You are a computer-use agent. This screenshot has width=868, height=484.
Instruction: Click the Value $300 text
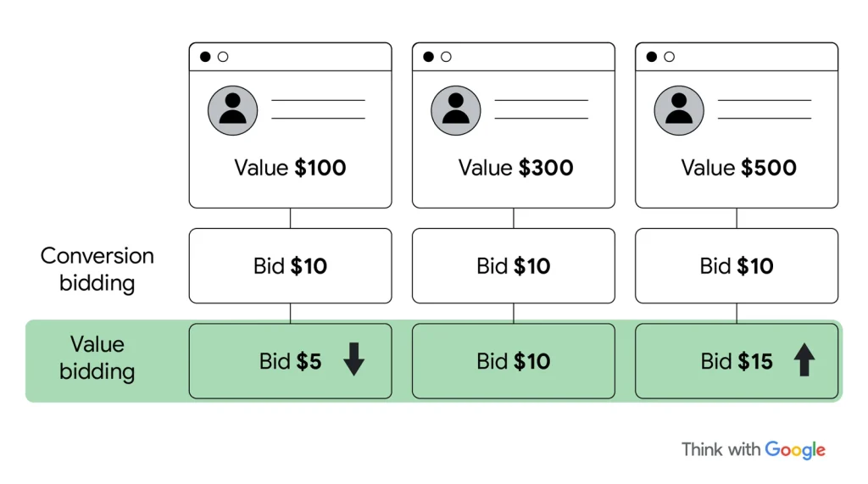[x=515, y=167]
